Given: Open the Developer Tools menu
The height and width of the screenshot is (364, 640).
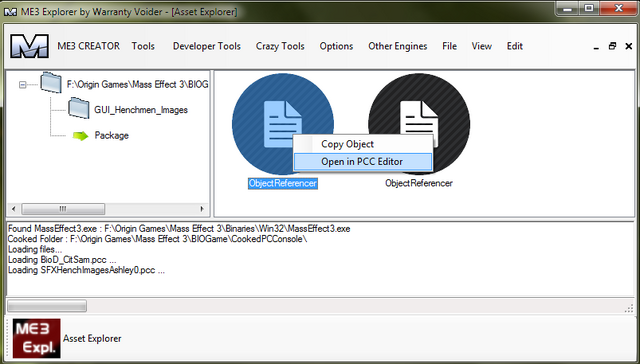Looking at the screenshot, I should coord(207,46).
